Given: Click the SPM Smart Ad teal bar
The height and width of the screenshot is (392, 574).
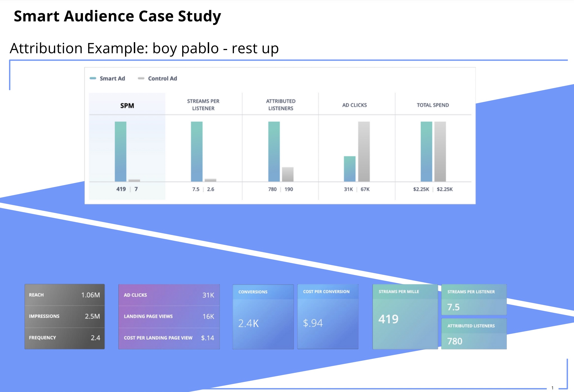Looking at the screenshot, I should 121,152.
